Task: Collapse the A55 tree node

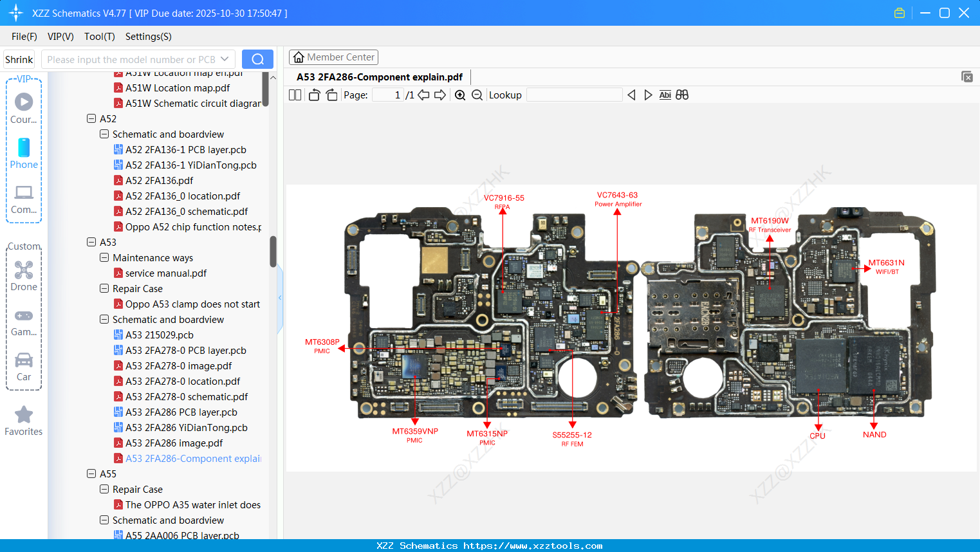Action: pos(91,474)
